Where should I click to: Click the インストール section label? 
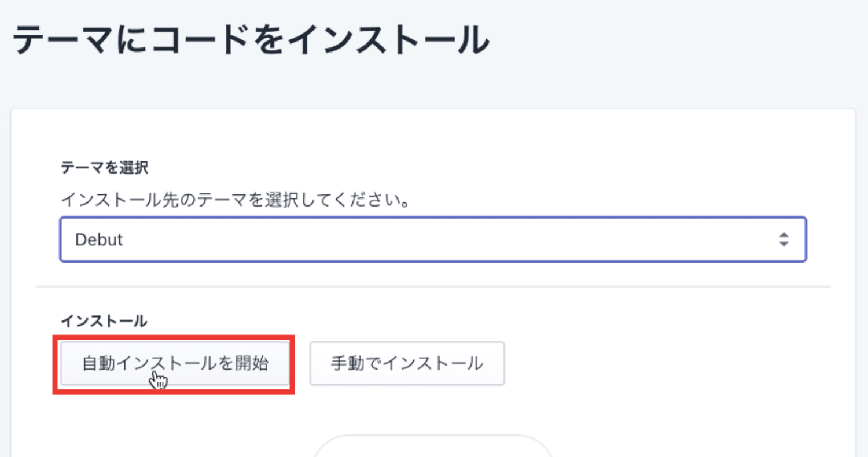tap(104, 321)
